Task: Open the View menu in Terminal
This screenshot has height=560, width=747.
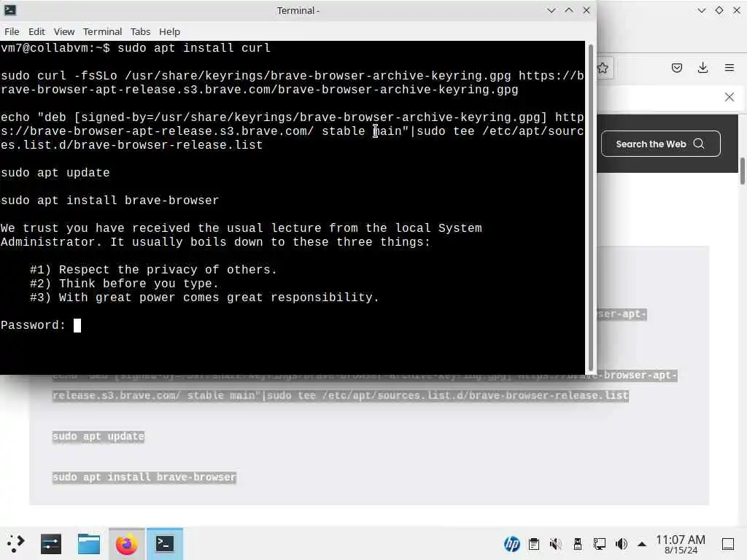Action: click(64, 31)
